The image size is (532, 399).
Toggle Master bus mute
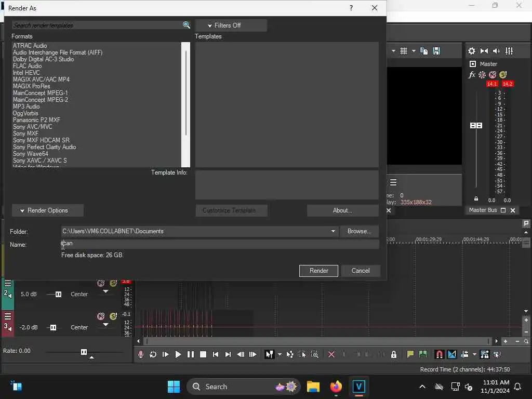pos(493,75)
